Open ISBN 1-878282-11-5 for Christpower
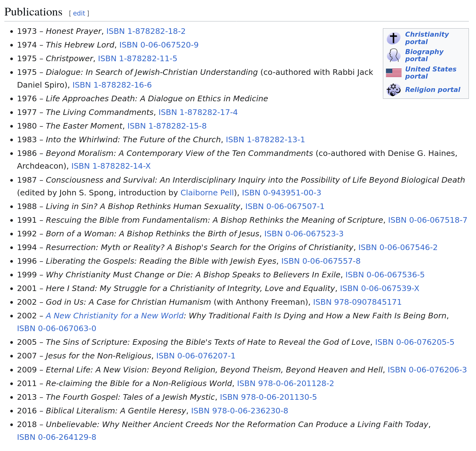Image resolution: width=476 pixels, height=451 pixels. click(x=137, y=59)
